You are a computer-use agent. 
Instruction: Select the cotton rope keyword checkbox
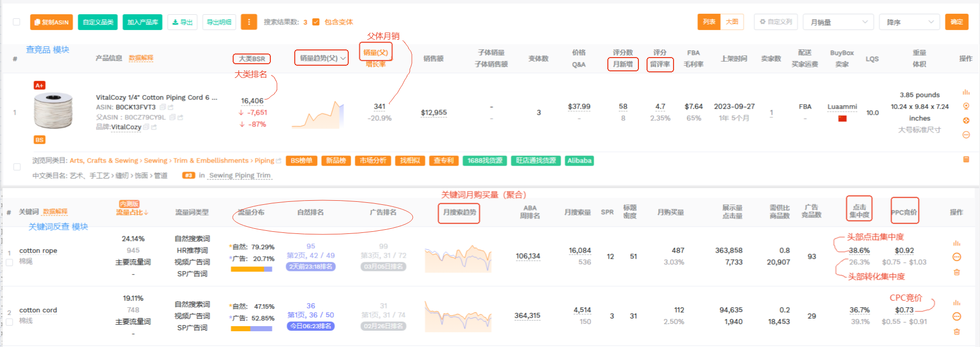coord(9,262)
